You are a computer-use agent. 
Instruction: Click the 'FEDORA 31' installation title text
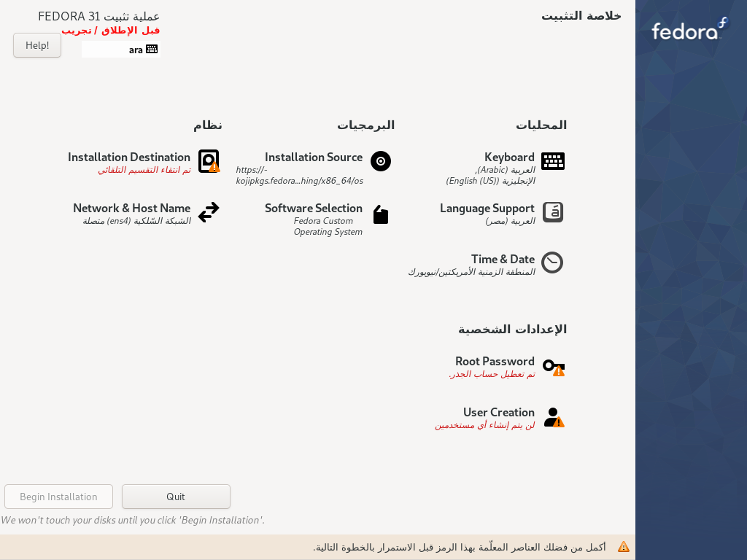[x=98, y=16]
